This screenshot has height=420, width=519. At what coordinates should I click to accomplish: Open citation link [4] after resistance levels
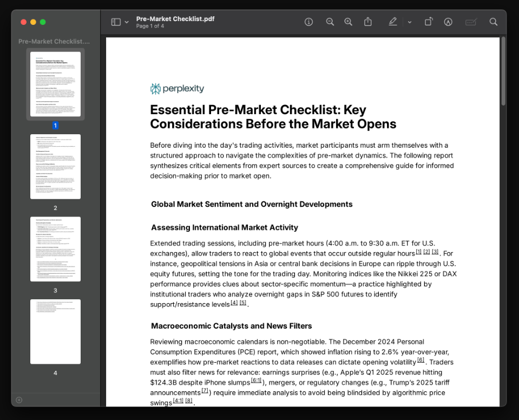point(234,303)
